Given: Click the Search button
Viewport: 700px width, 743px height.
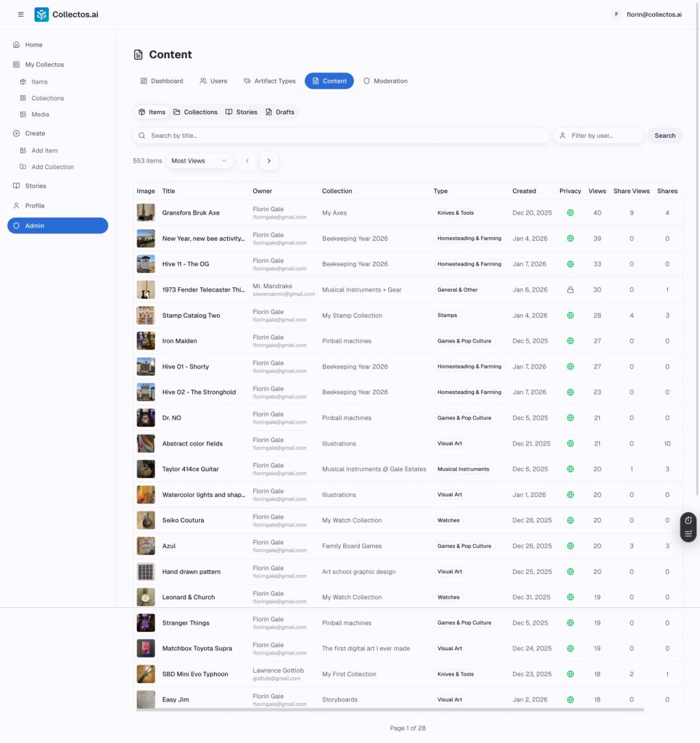Looking at the screenshot, I should tap(664, 136).
